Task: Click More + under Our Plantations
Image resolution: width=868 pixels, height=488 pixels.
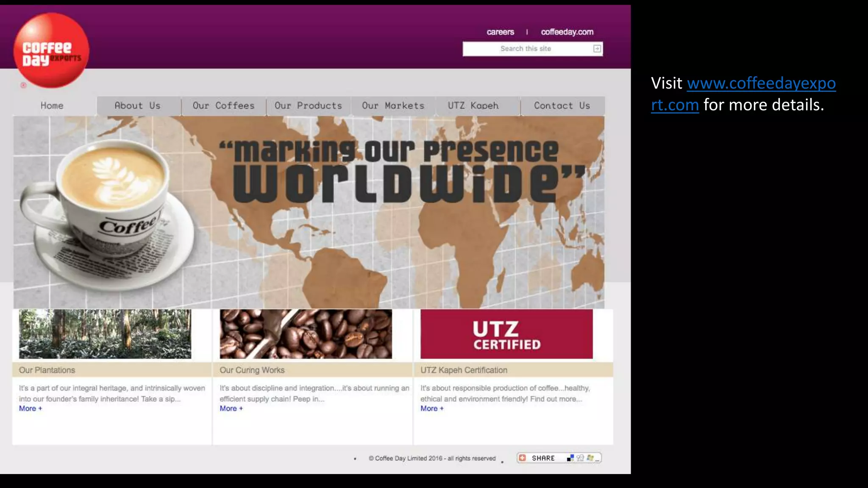Action: 31,409
